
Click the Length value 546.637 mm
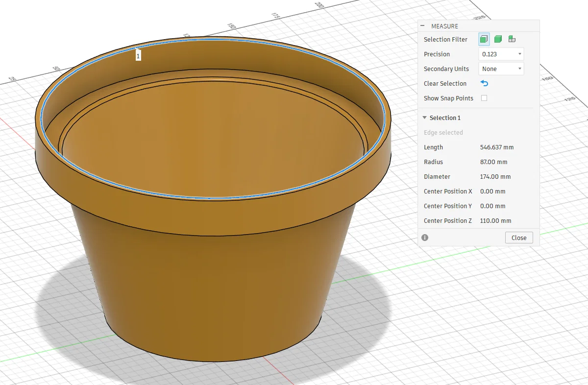(x=497, y=147)
